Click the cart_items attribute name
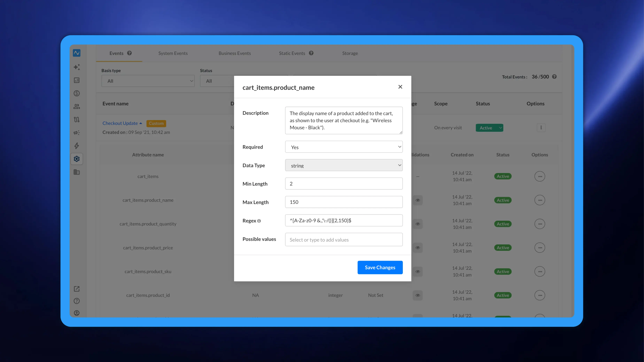 pyautogui.click(x=148, y=176)
